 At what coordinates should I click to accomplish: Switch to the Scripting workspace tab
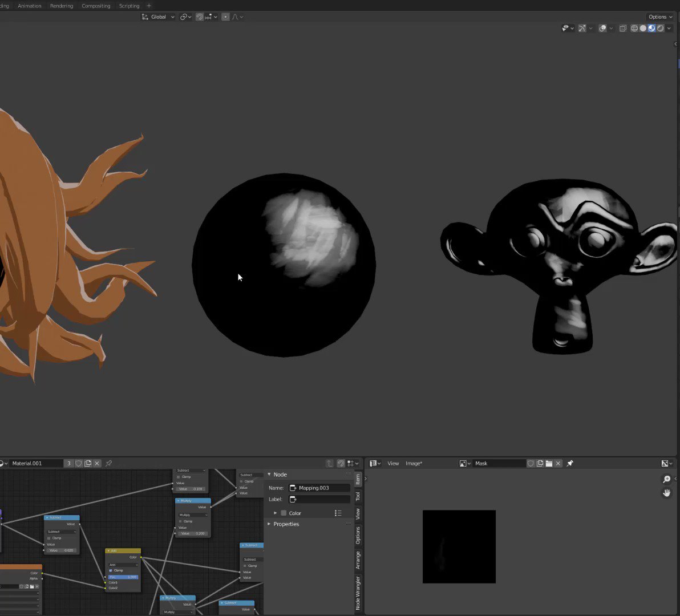[129, 6]
